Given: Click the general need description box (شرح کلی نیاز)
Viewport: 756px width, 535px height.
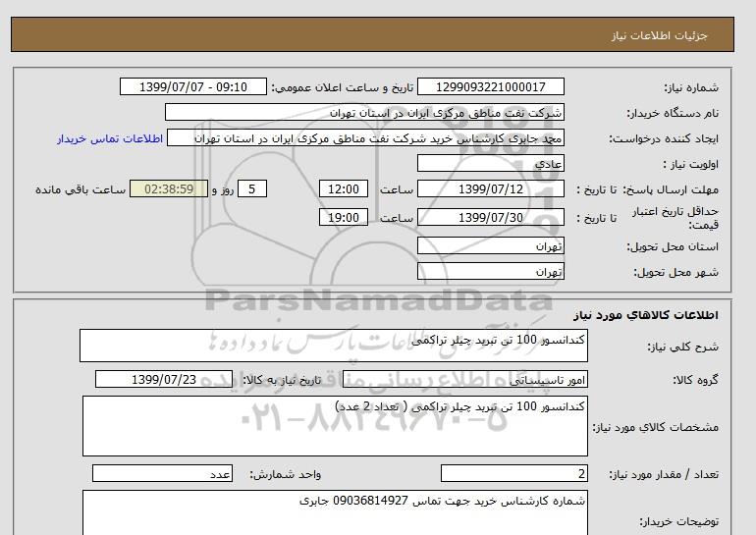Looking at the screenshot, I should (x=334, y=346).
